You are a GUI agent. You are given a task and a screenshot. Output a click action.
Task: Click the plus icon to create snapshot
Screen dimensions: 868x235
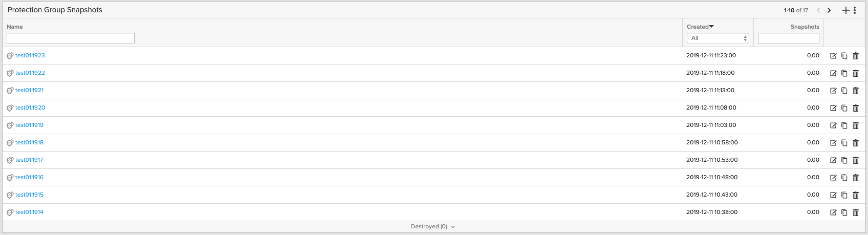click(x=845, y=10)
